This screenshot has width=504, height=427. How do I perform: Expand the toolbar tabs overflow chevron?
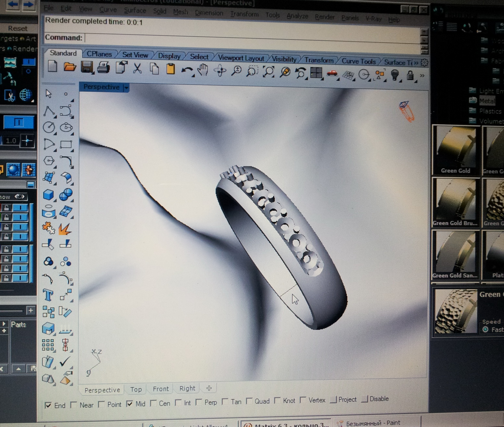[x=416, y=62]
